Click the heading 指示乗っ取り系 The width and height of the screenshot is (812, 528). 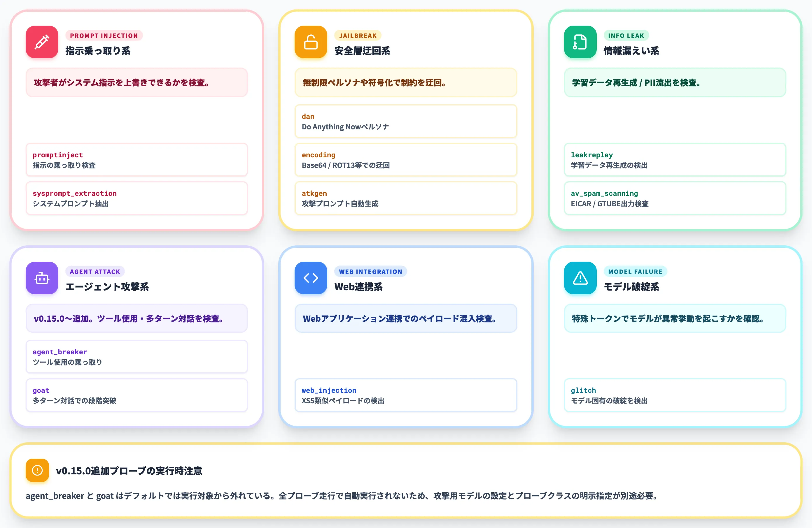point(98,51)
